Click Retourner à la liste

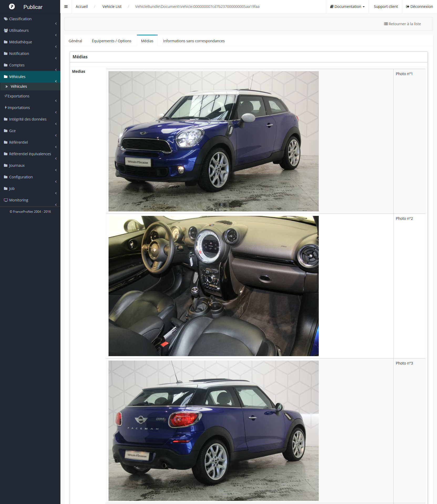coord(402,24)
